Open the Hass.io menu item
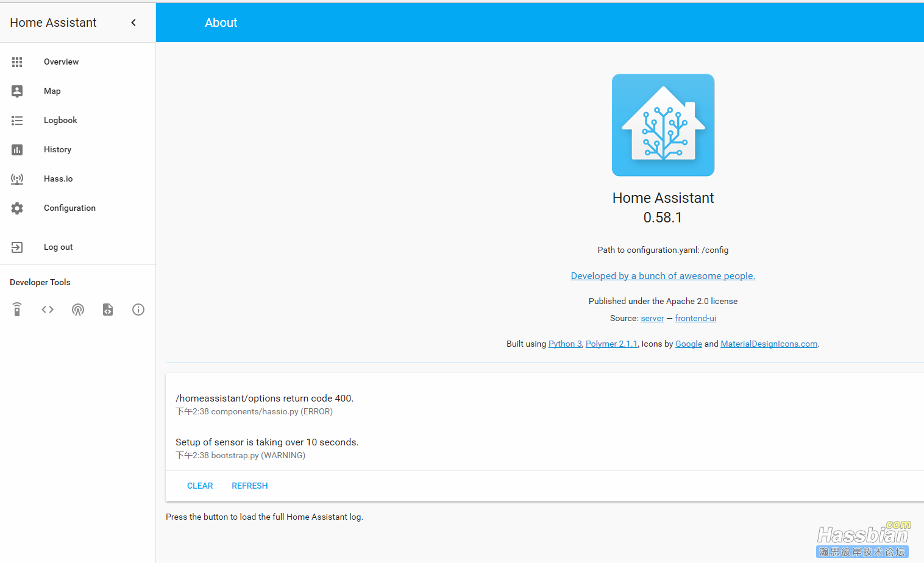This screenshot has width=924, height=563. pyautogui.click(x=78, y=179)
